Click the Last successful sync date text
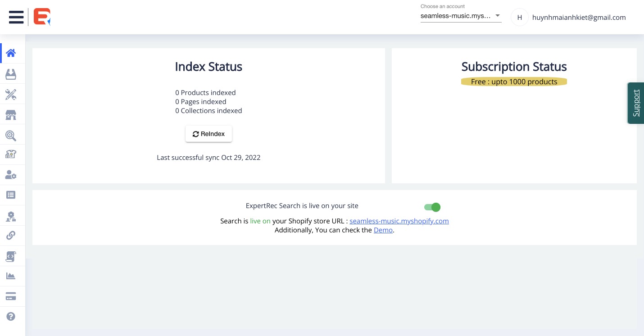This screenshot has width=644, height=336. click(209, 158)
